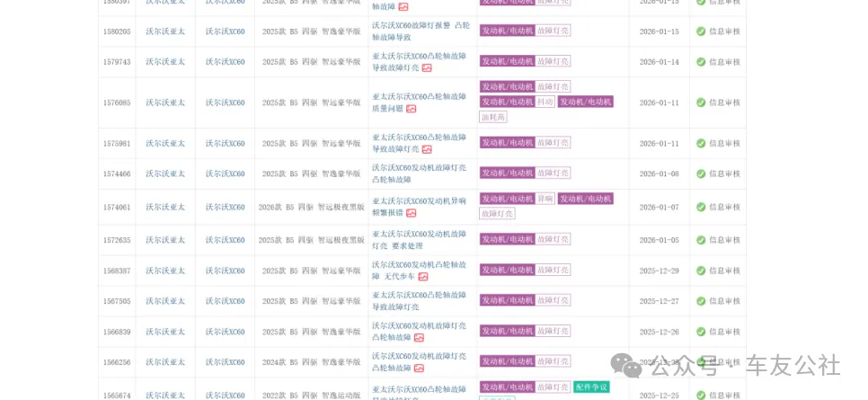Click the green check icon in row 1580205
This screenshot has height=400, width=868.
[701, 31]
